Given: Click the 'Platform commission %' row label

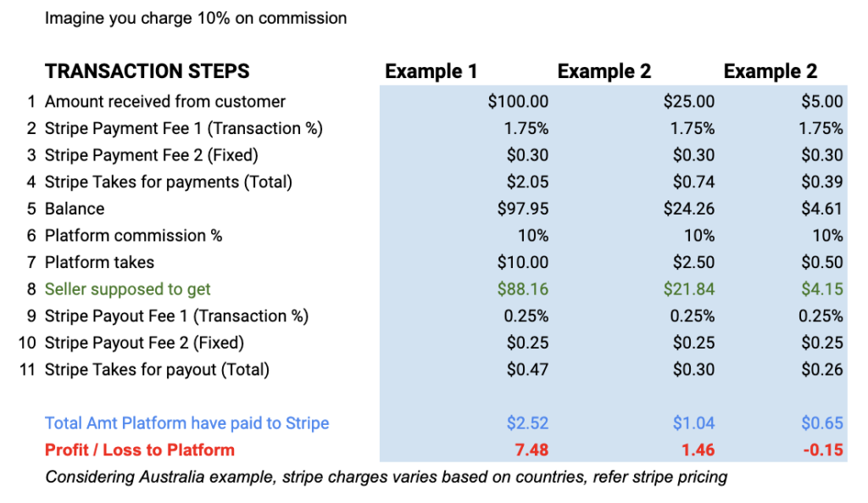Looking at the screenshot, I should tap(133, 236).
